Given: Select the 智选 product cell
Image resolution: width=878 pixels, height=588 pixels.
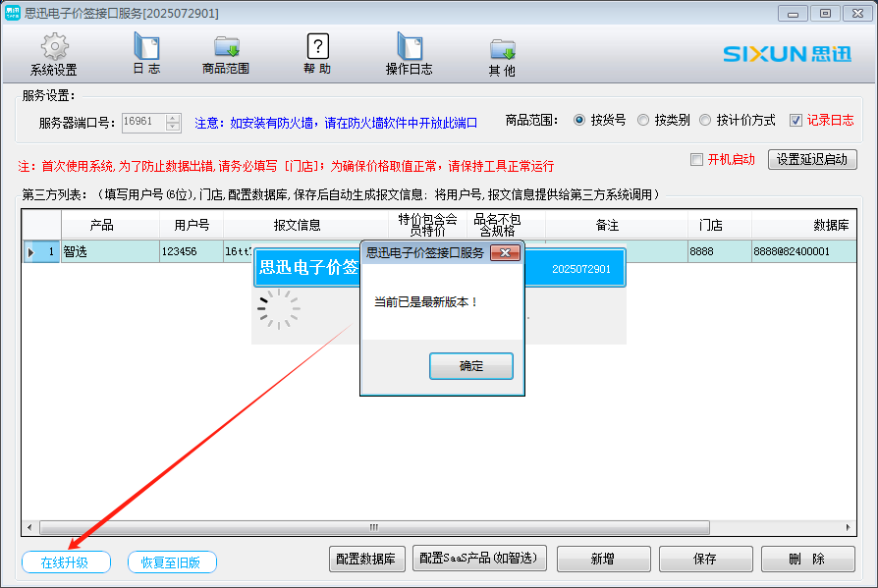Looking at the screenshot, I should click(x=110, y=251).
